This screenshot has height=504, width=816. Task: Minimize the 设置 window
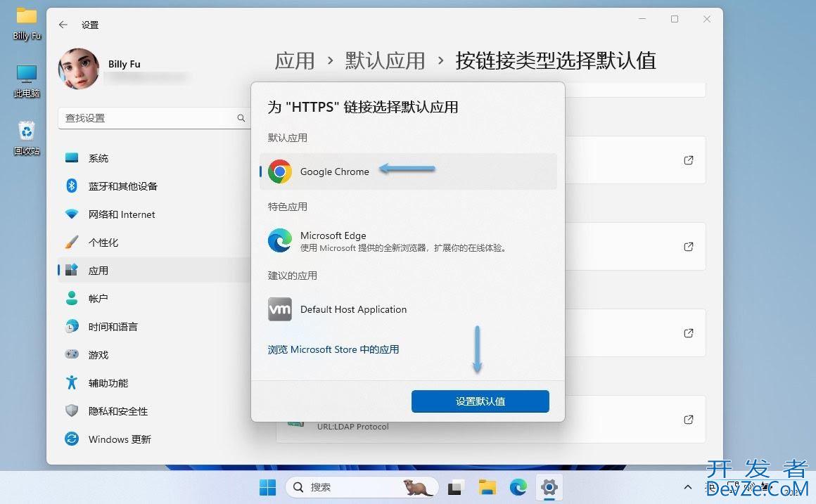(642, 19)
